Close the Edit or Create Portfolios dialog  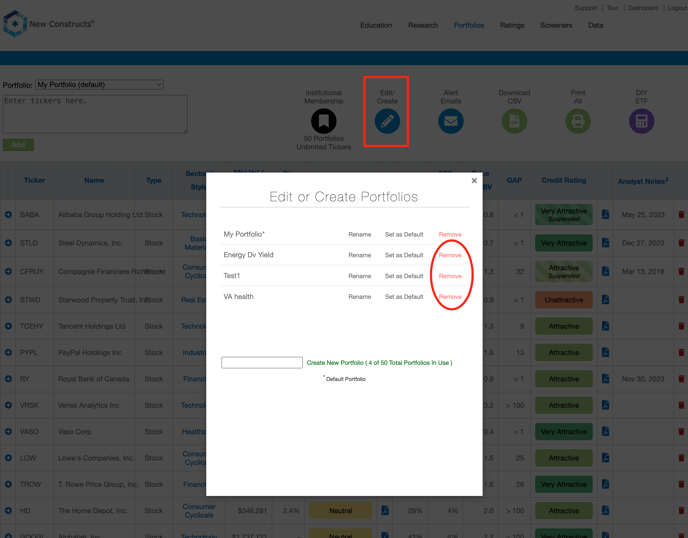(x=474, y=181)
